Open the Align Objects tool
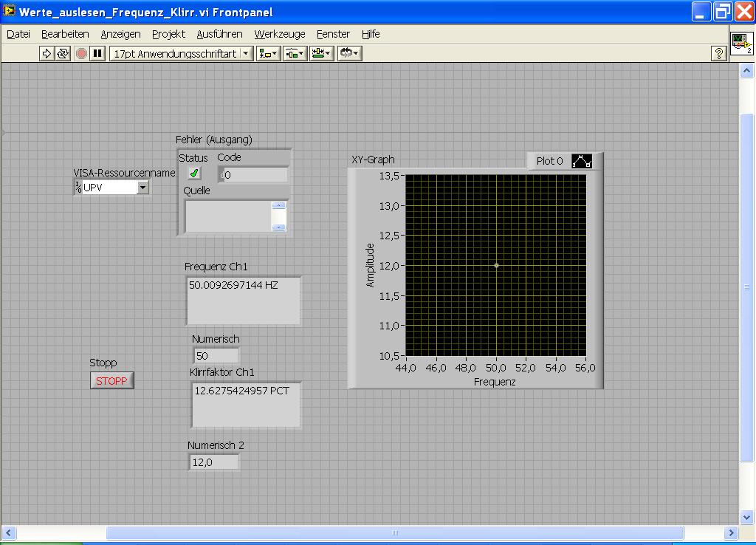756x545 pixels. coord(268,53)
